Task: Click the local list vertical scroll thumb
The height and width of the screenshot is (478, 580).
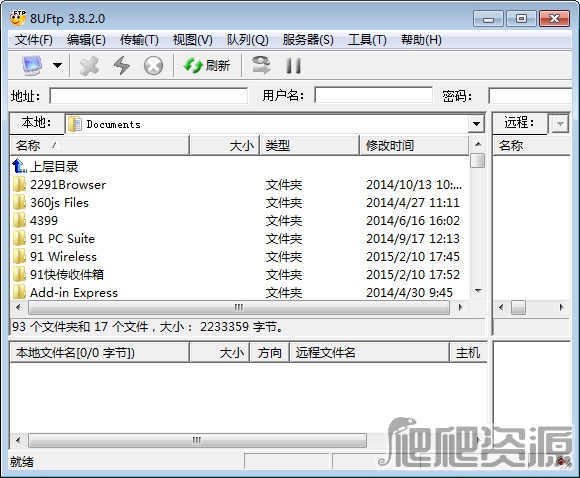Action: (478, 161)
